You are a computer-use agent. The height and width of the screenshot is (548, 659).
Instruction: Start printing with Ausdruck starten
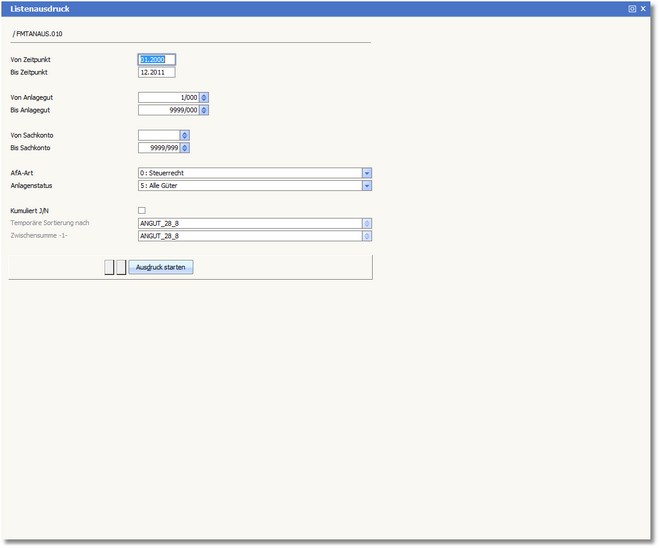pos(160,268)
